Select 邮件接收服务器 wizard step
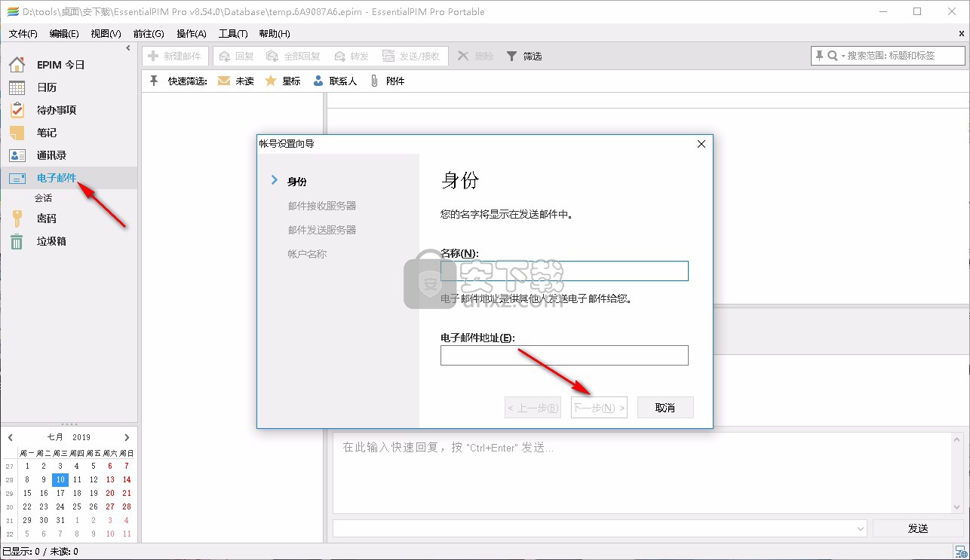 pos(322,206)
